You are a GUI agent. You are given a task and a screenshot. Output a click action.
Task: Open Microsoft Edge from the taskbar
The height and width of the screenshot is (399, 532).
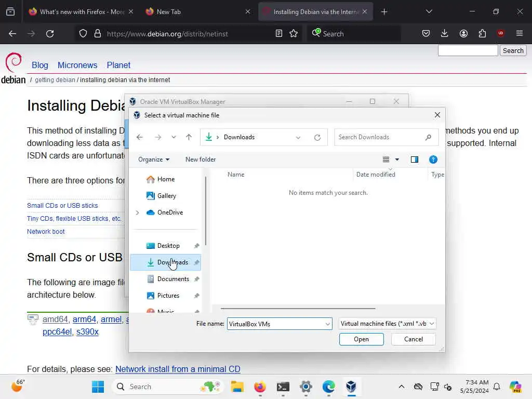328,387
